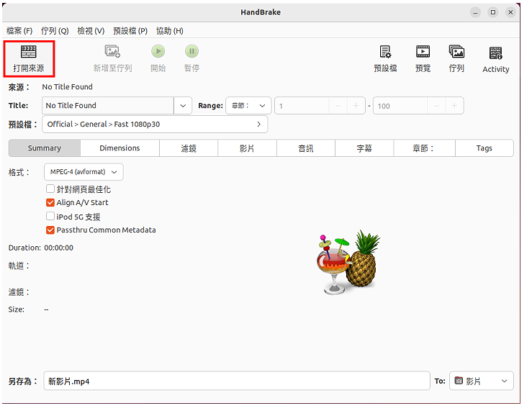Enable iPod 5G 支援 checkbox
532x411 pixels.
tap(50, 216)
